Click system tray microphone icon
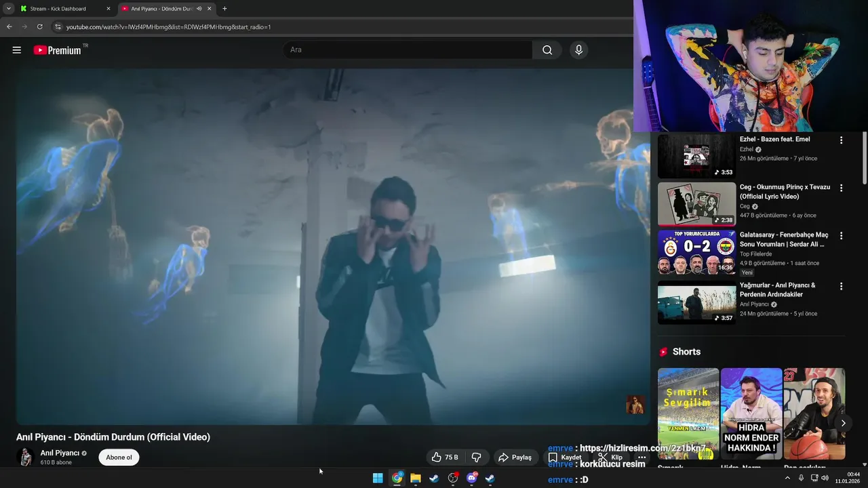 tap(801, 478)
